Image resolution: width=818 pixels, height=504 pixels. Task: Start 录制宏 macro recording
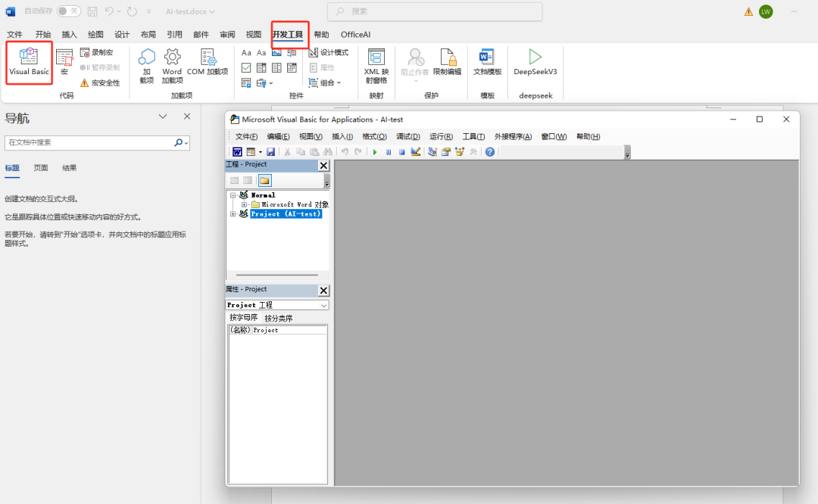tap(96, 52)
